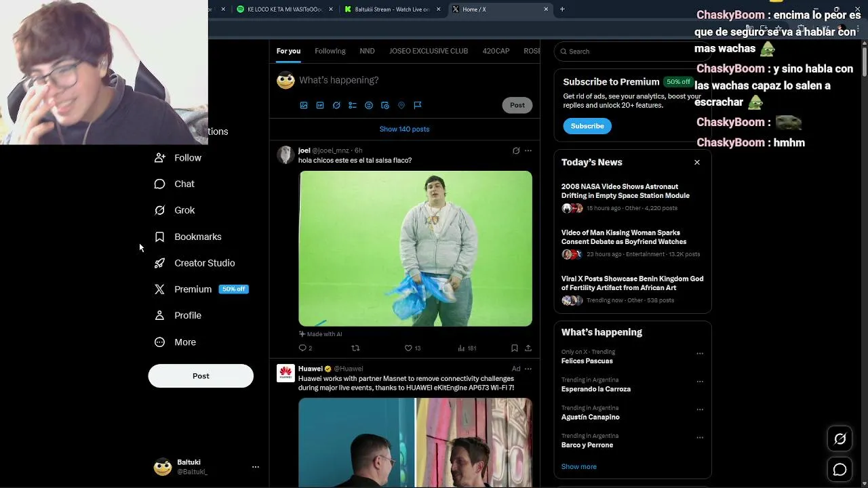Add an image to the new post

click(304, 105)
